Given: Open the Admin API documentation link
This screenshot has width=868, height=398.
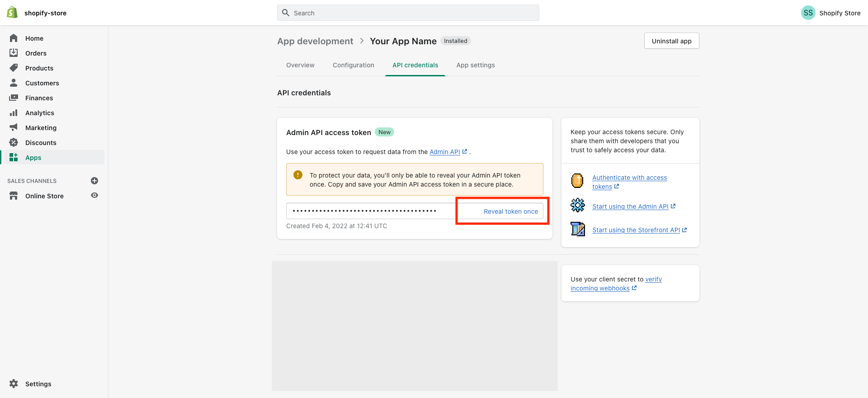Looking at the screenshot, I should tap(444, 152).
